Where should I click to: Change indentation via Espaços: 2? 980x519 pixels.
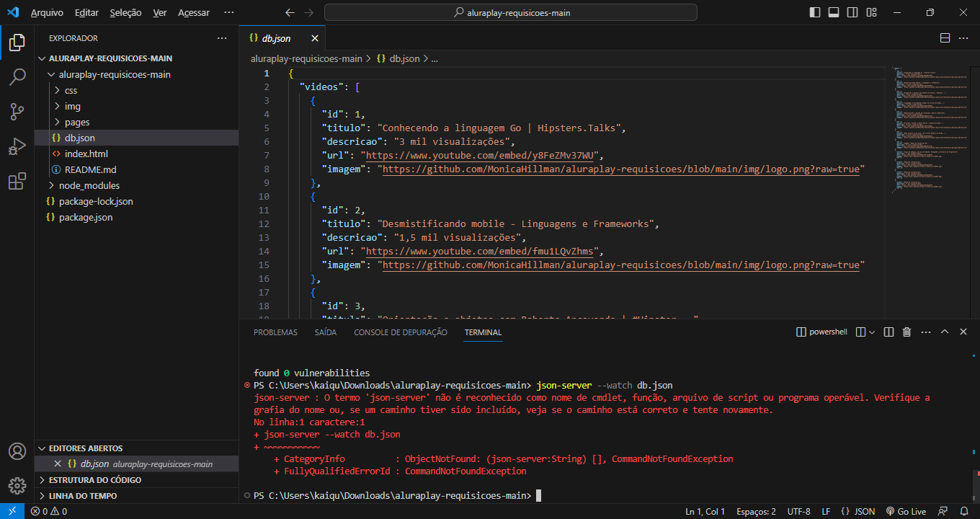point(756,511)
